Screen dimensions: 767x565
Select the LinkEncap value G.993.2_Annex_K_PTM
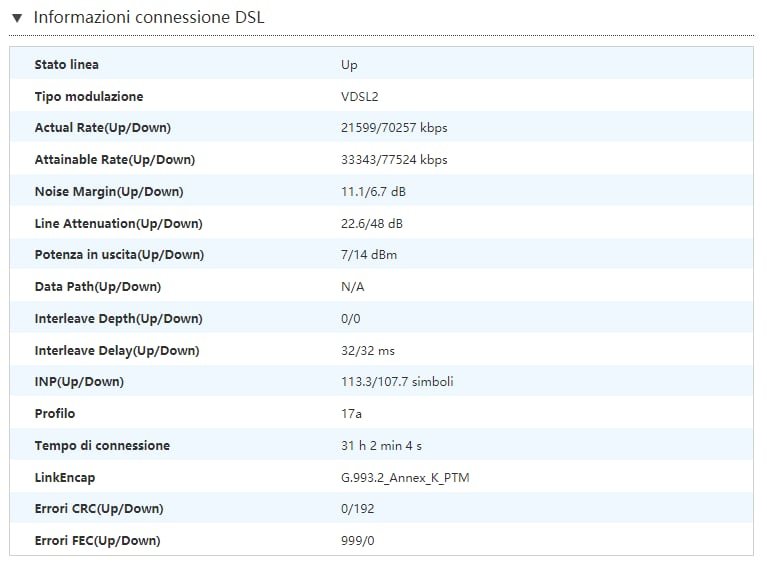point(405,478)
